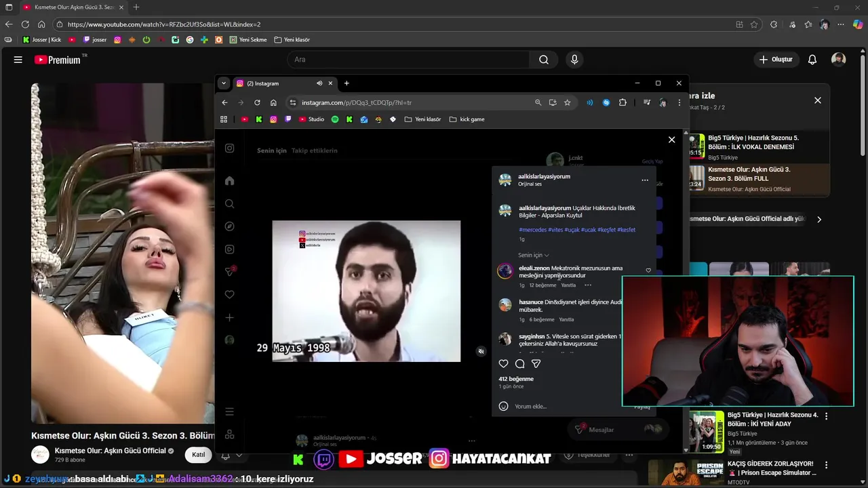Open the Studio bookmark in Instagram window

pyautogui.click(x=312, y=119)
